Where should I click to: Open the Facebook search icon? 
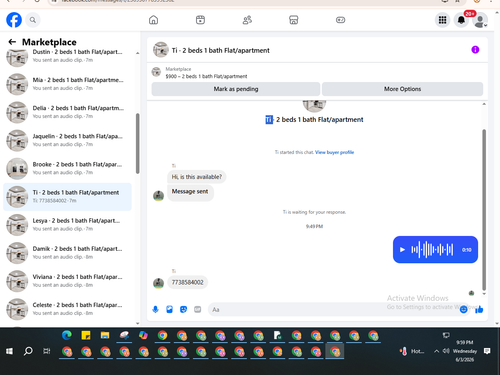33,20
